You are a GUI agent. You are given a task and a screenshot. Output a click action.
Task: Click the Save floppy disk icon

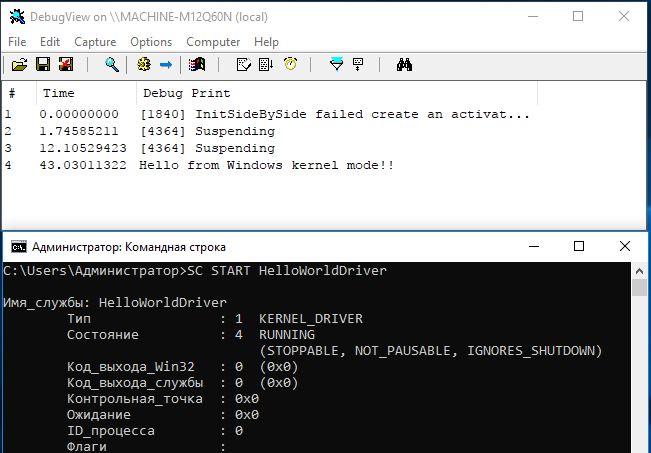pyautogui.click(x=43, y=65)
